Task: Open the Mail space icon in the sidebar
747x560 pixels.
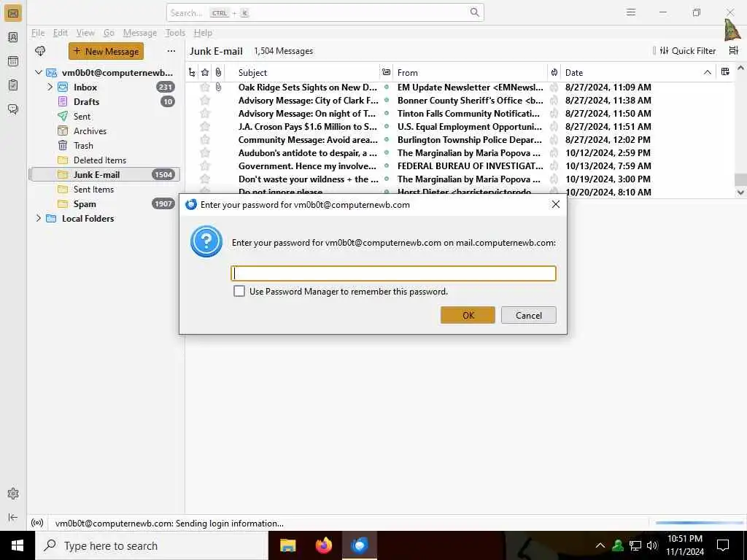Action: tap(13, 13)
